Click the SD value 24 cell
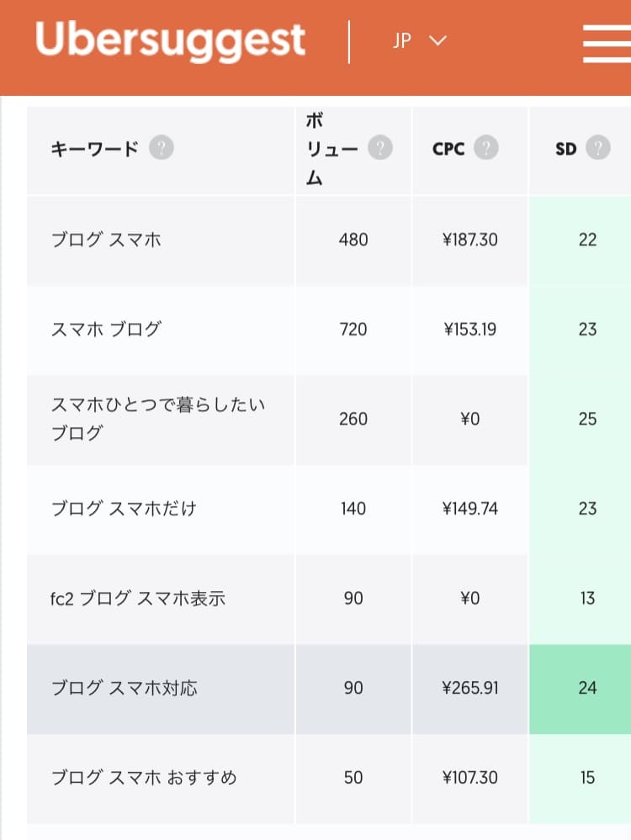 [x=580, y=689]
